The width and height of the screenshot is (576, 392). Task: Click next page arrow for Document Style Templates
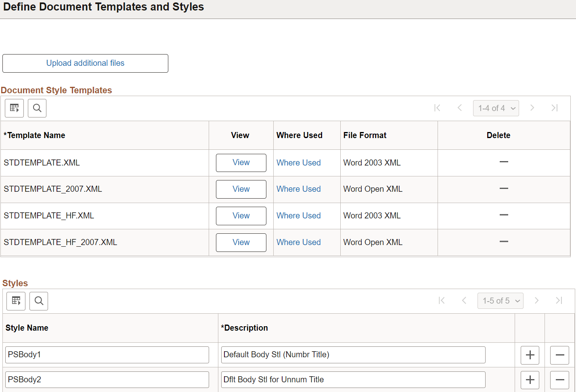[532, 108]
